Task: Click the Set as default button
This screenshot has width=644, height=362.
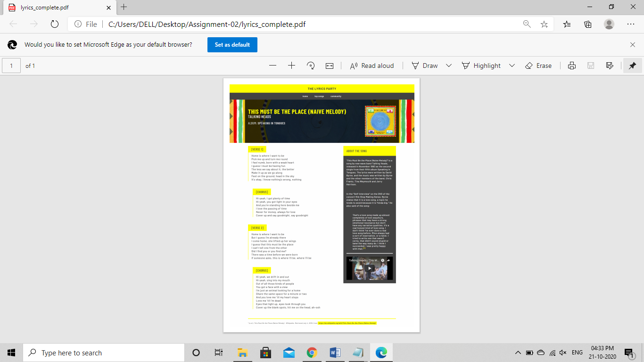Action: click(232, 45)
